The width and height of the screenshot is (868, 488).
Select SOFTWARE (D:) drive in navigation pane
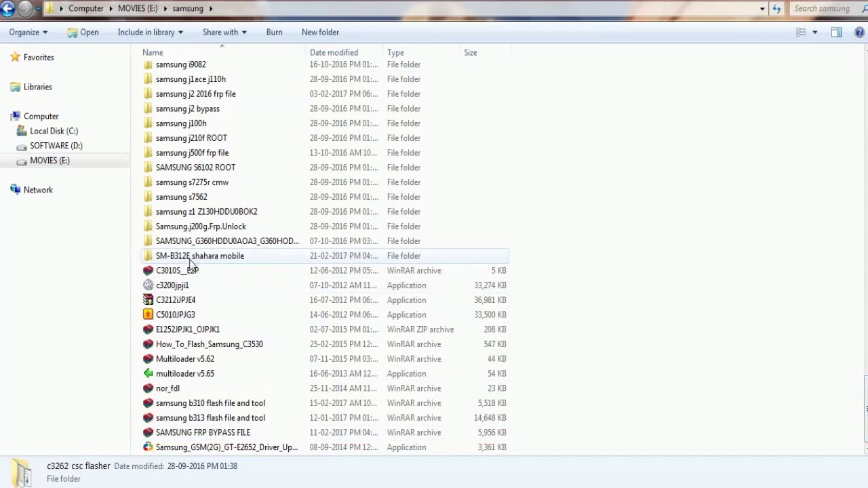coord(56,146)
